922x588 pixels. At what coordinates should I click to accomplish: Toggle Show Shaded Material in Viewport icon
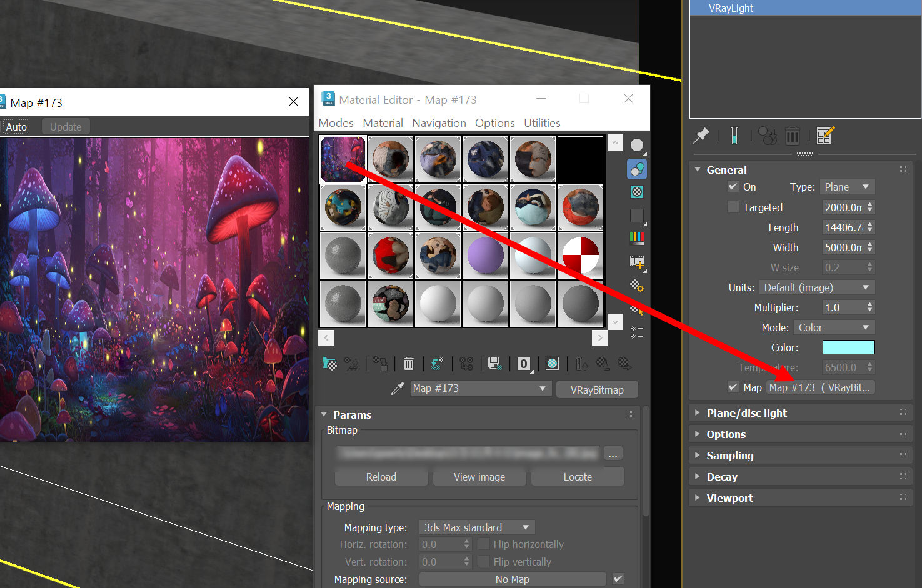tap(552, 364)
